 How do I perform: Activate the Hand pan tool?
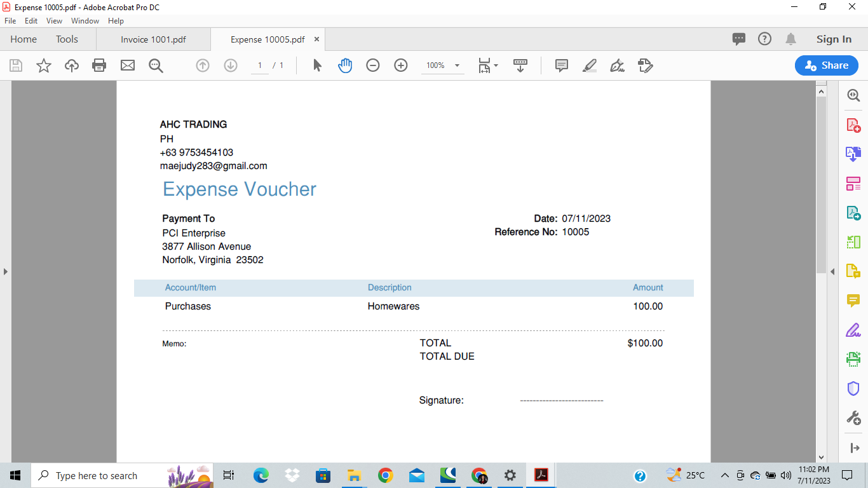click(345, 65)
